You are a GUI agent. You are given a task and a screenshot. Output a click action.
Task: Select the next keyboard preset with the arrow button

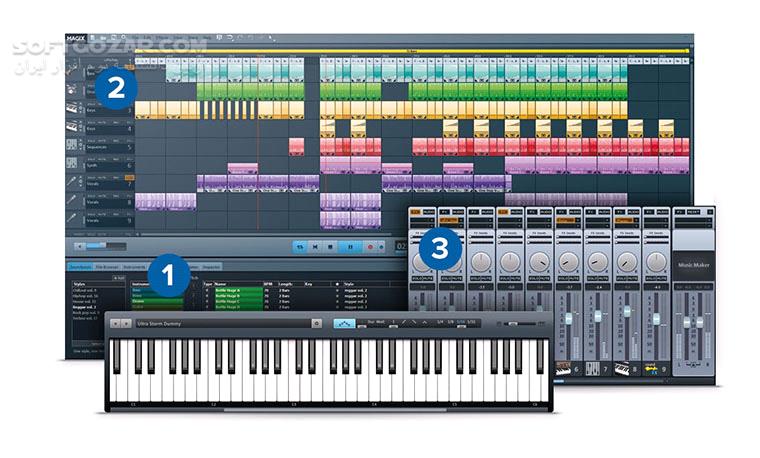[126, 323]
